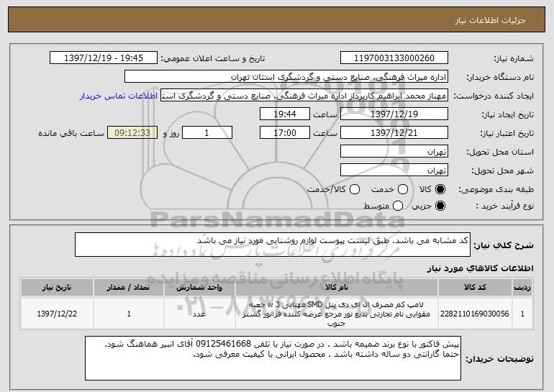Viewport: 554px width, 392px height.
Task: Click the delivery province field تهران
Action: pyautogui.click(x=394, y=152)
